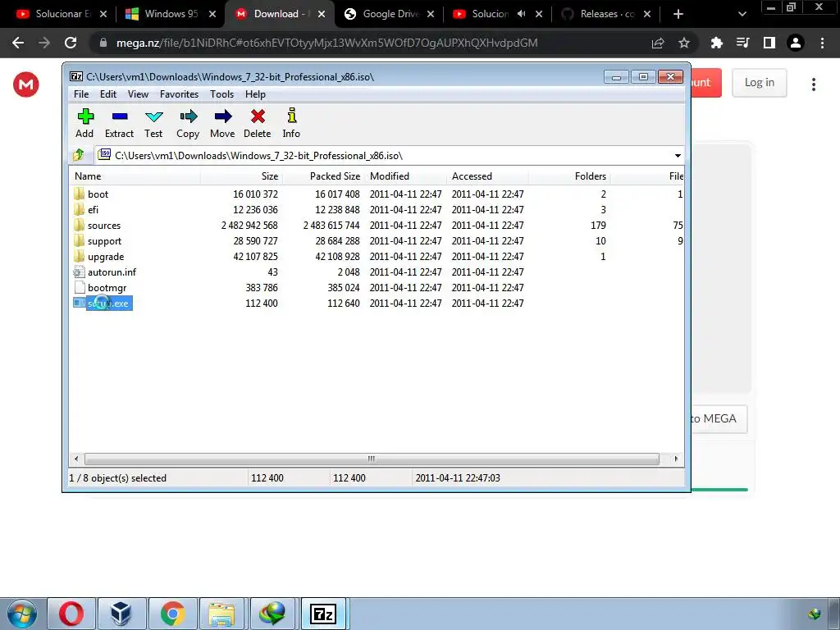This screenshot has width=840, height=630.
Task: Click the Log in button
Action: coord(759,83)
